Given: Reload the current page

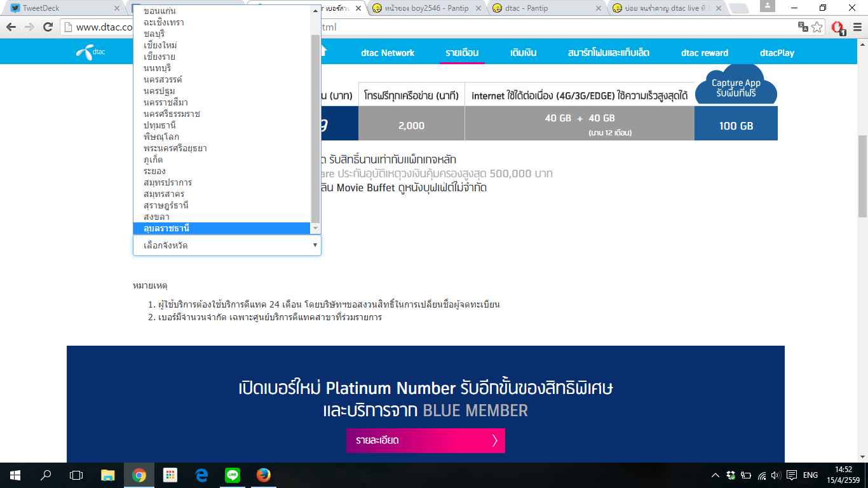Looking at the screenshot, I should coord(48,27).
